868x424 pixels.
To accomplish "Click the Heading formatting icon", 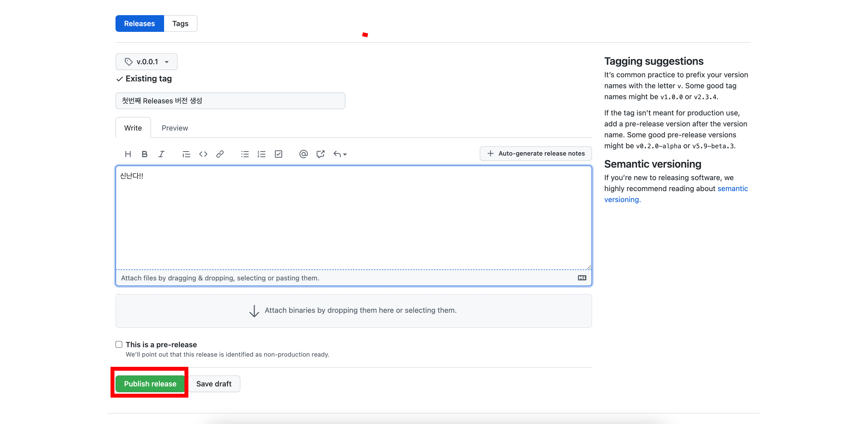I will (128, 154).
